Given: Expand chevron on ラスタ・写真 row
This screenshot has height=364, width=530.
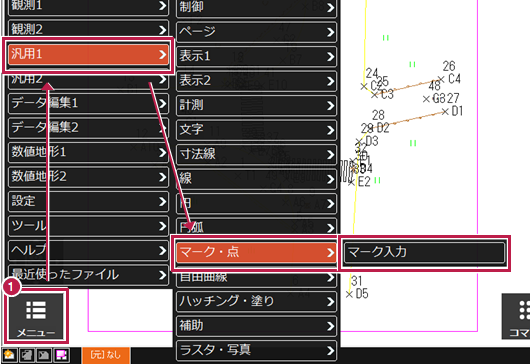Looking at the screenshot, I should click(x=331, y=350).
